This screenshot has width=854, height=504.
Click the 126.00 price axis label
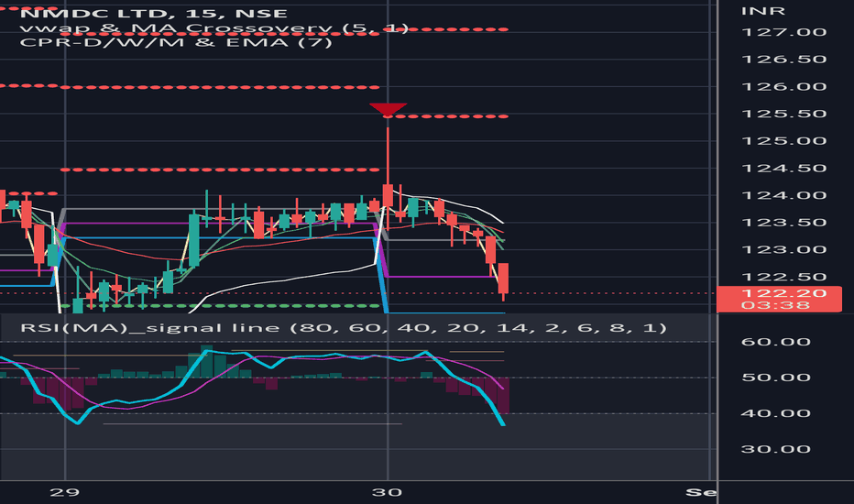click(x=783, y=87)
